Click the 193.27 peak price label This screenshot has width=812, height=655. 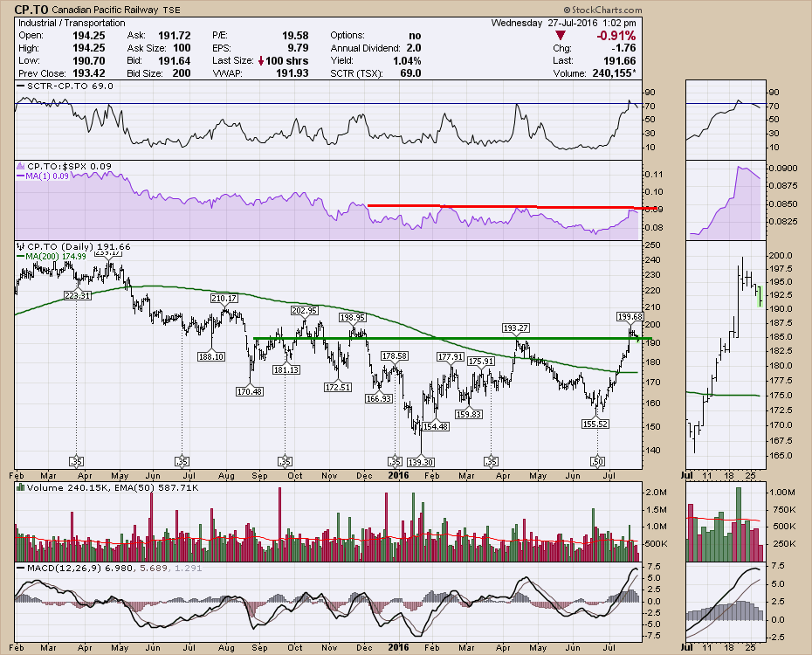click(516, 327)
